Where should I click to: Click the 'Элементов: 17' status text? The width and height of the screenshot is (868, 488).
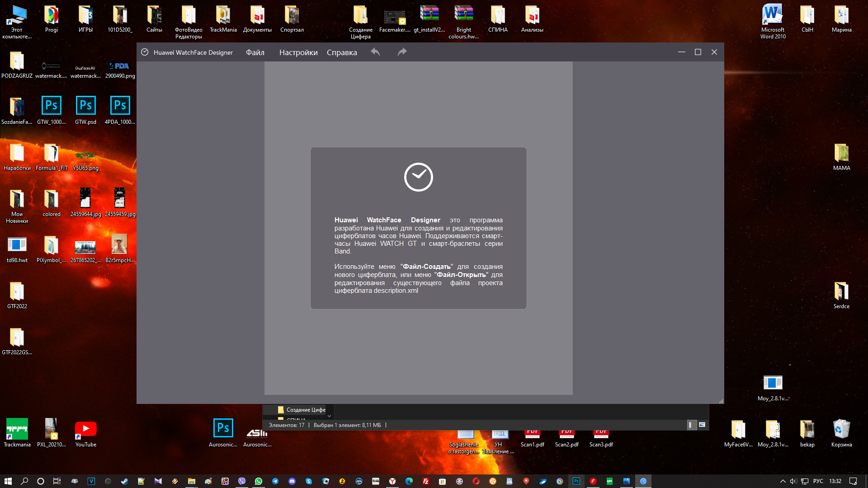[287, 425]
